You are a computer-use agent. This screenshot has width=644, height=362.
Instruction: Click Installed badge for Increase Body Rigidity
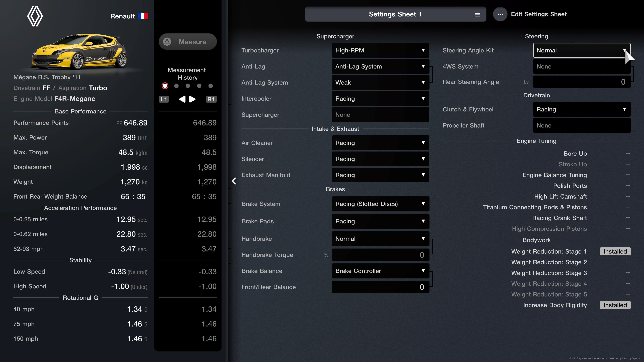pyautogui.click(x=615, y=305)
